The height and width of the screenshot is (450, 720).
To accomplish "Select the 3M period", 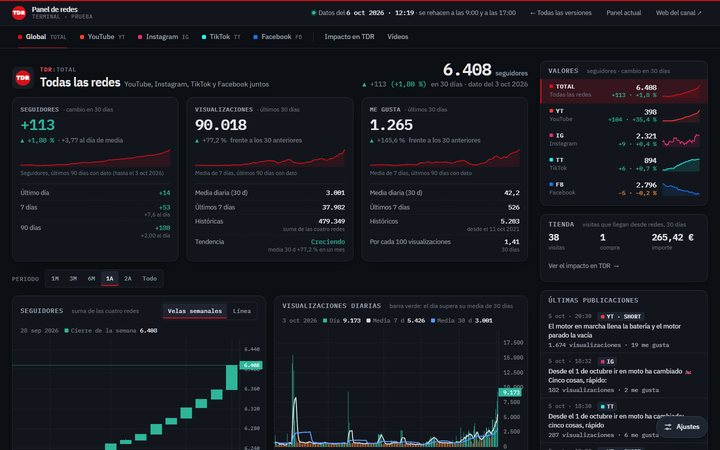I will [73, 278].
